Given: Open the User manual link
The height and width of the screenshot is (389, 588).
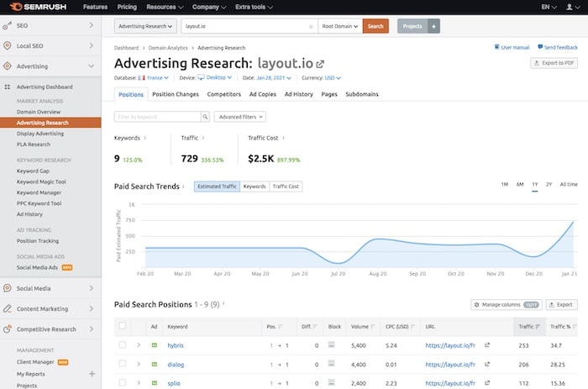Looking at the screenshot, I should click(x=512, y=47).
